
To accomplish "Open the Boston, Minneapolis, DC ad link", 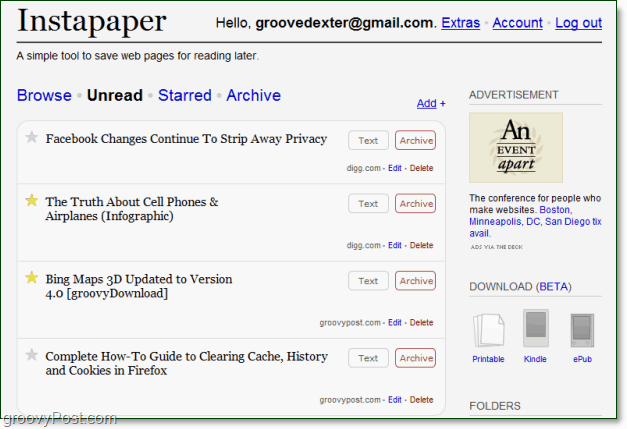I will [535, 221].
